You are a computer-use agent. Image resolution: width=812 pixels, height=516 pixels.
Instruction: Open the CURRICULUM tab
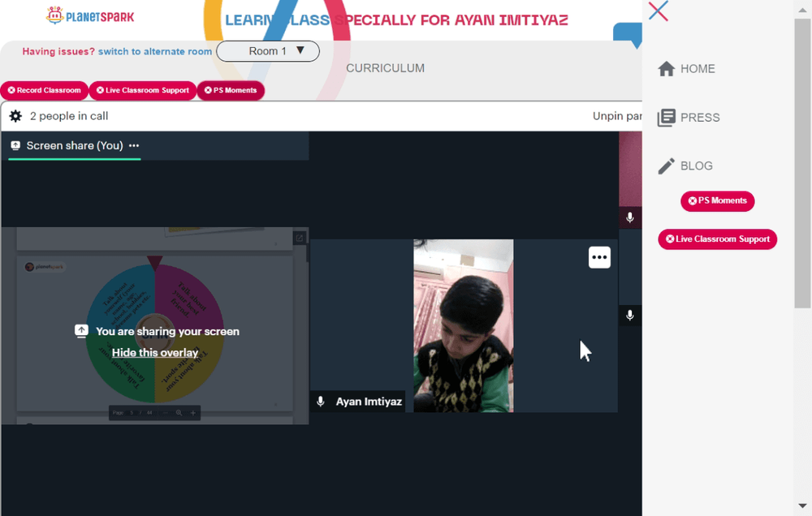click(385, 68)
